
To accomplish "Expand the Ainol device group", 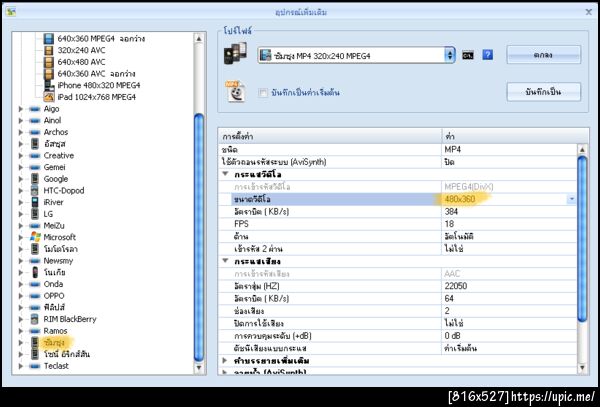I will click(x=21, y=120).
